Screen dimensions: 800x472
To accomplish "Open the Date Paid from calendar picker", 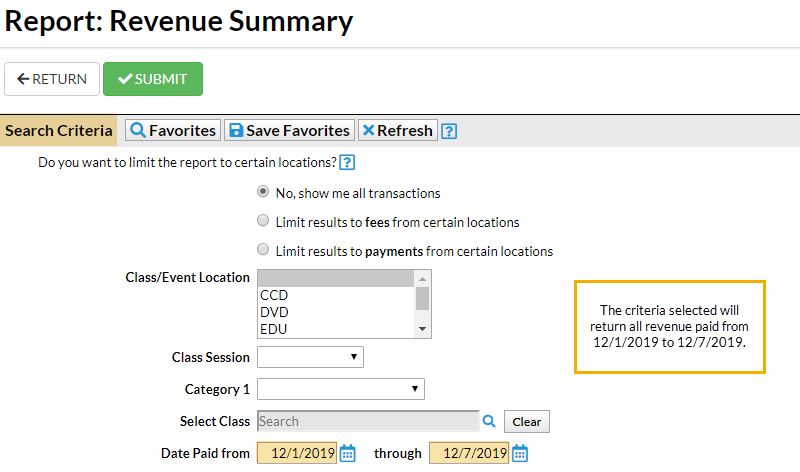I will 348,454.
